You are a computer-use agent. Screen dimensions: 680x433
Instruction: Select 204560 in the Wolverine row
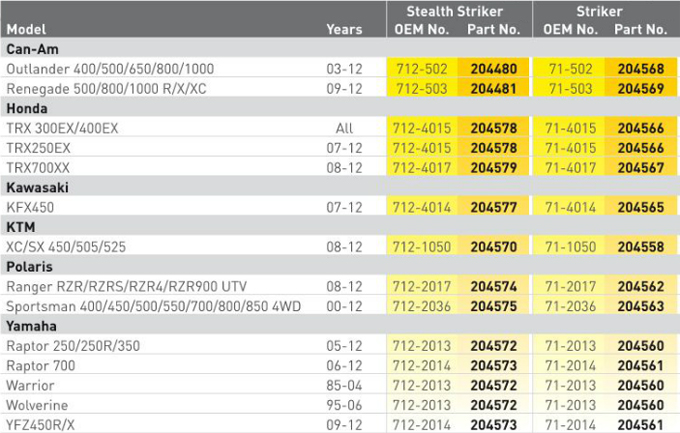click(x=641, y=405)
